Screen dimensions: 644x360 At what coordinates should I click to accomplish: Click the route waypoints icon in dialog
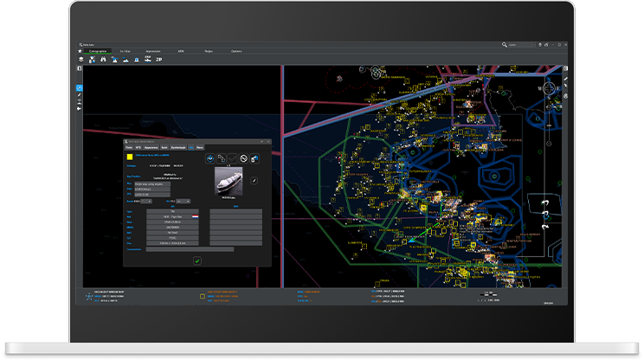pos(222,158)
